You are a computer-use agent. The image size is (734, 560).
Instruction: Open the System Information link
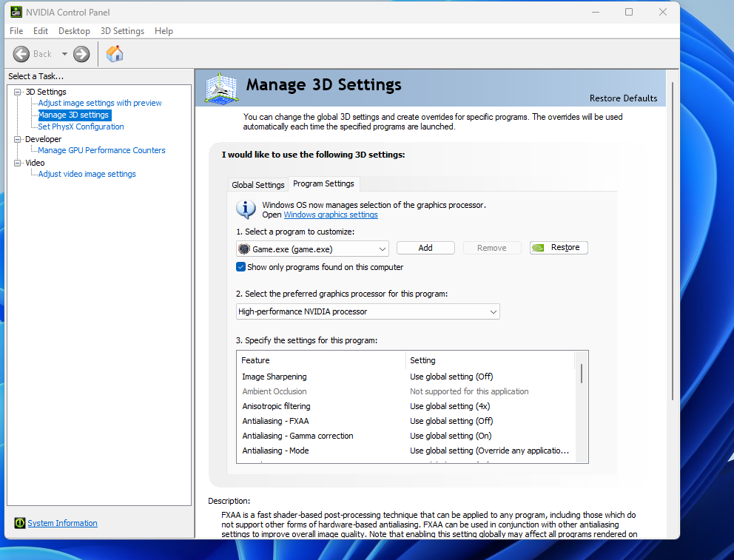62,523
